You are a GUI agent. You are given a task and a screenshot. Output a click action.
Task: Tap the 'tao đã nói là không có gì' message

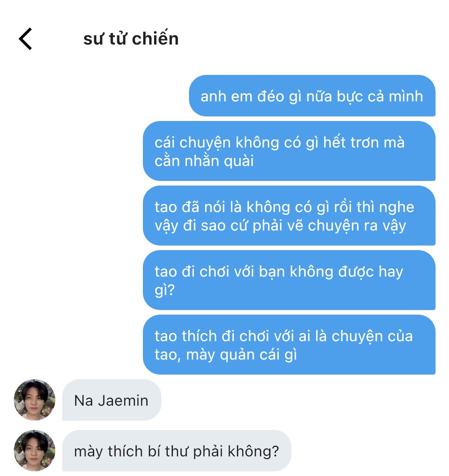(289, 216)
